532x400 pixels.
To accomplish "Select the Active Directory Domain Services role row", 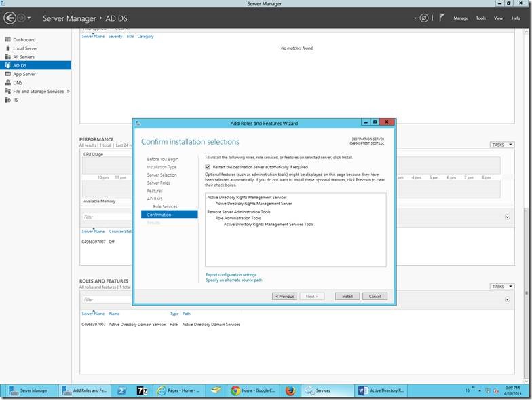I will pyautogui.click(x=161, y=325).
